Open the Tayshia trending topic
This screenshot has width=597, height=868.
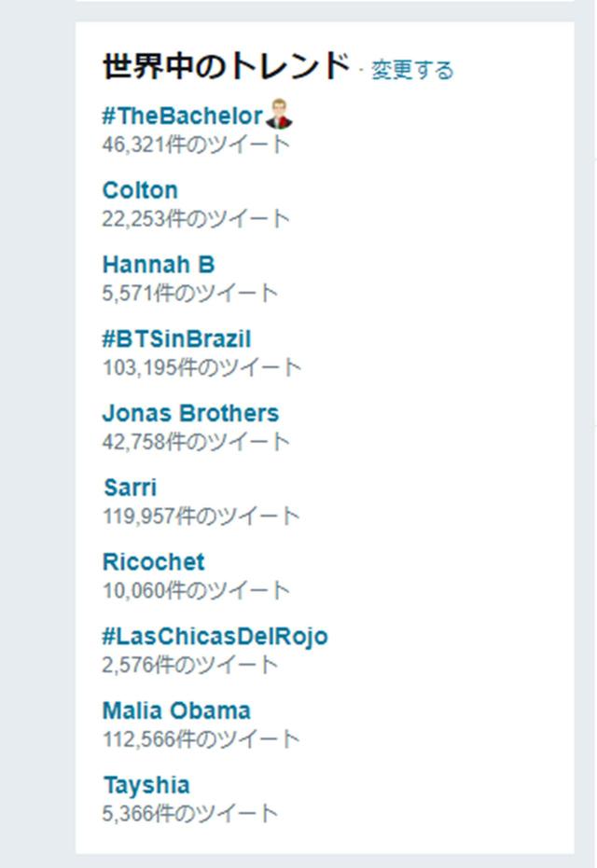point(146,785)
